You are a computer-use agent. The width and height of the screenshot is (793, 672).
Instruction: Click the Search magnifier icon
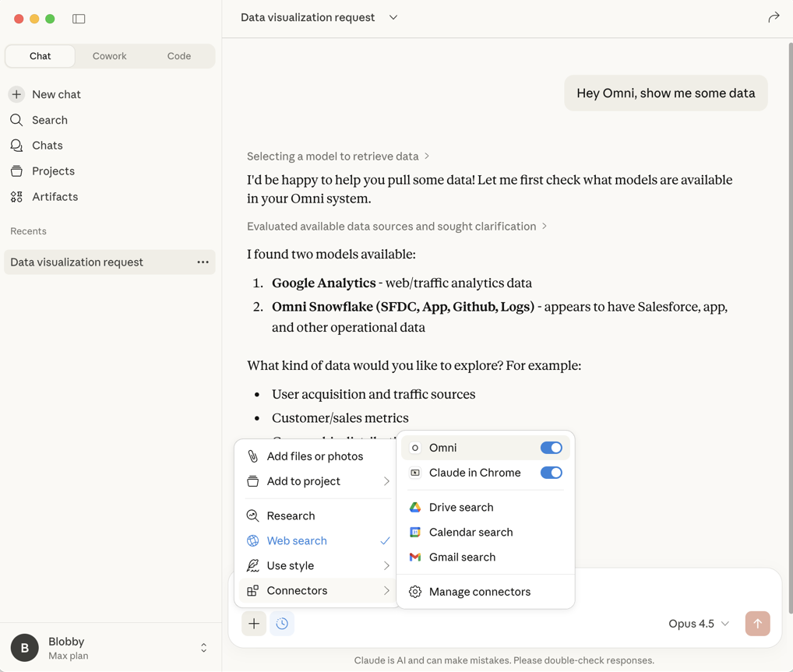click(x=16, y=120)
